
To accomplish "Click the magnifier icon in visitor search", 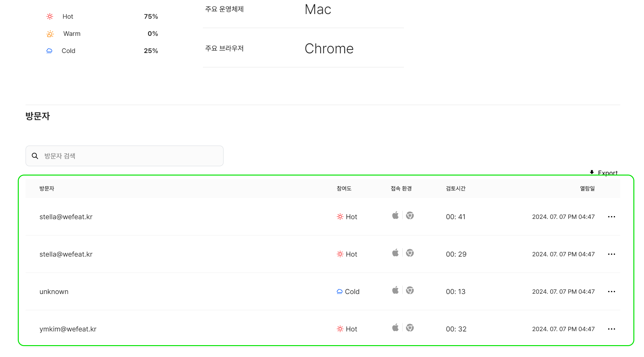I will (x=35, y=156).
